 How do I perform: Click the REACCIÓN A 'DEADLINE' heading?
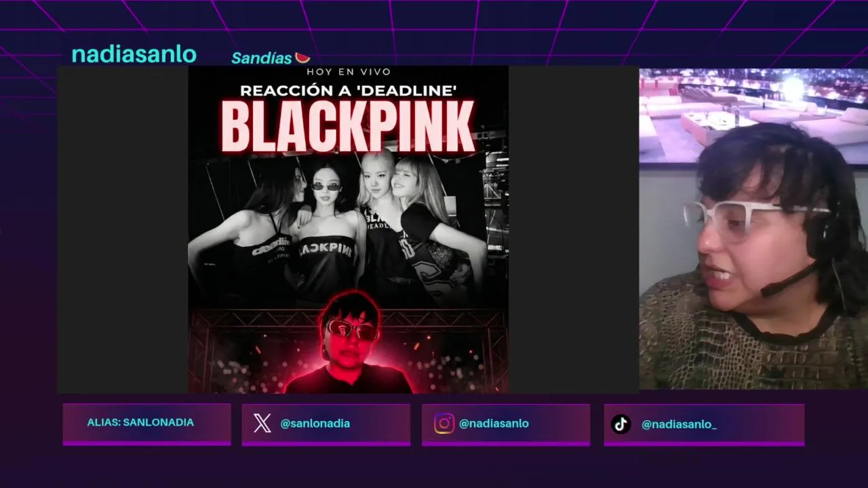pyautogui.click(x=349, y=90)
